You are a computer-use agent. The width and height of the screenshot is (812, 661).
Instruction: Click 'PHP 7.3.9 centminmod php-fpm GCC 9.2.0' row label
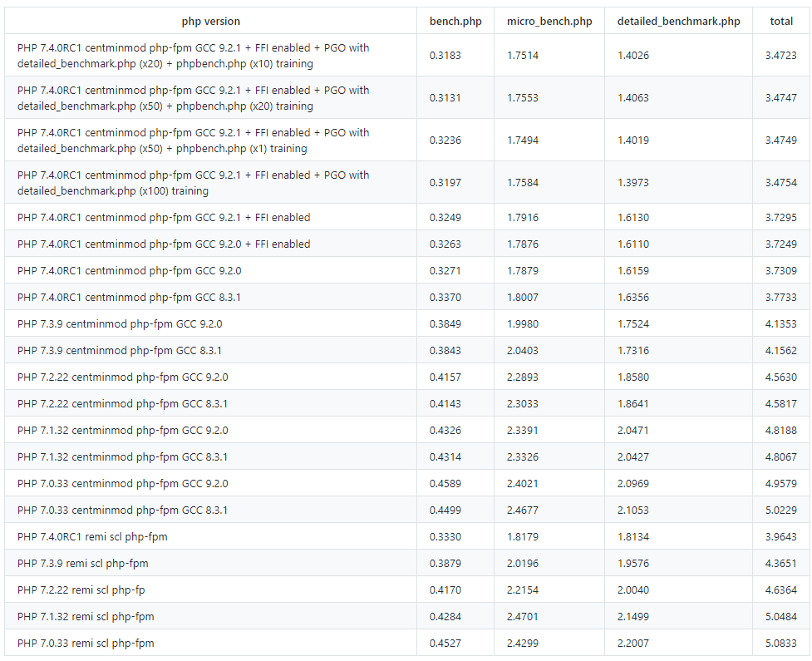coord(120,323)
